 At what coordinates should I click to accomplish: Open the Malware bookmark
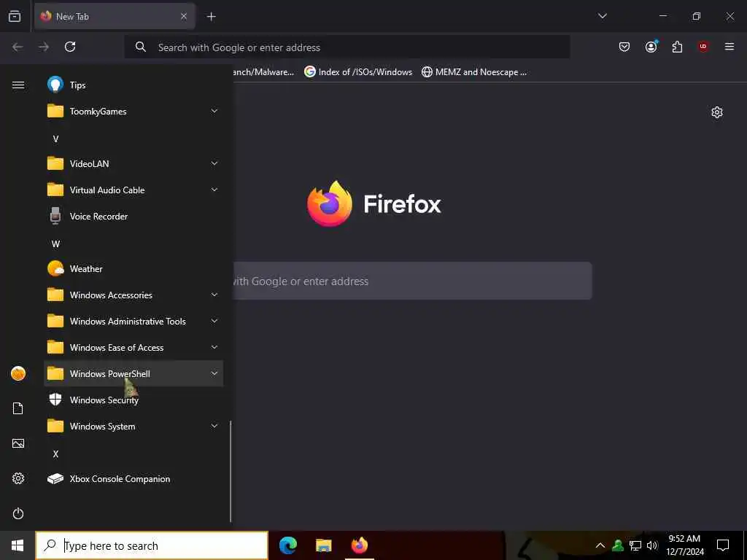[x=263, y=72]
